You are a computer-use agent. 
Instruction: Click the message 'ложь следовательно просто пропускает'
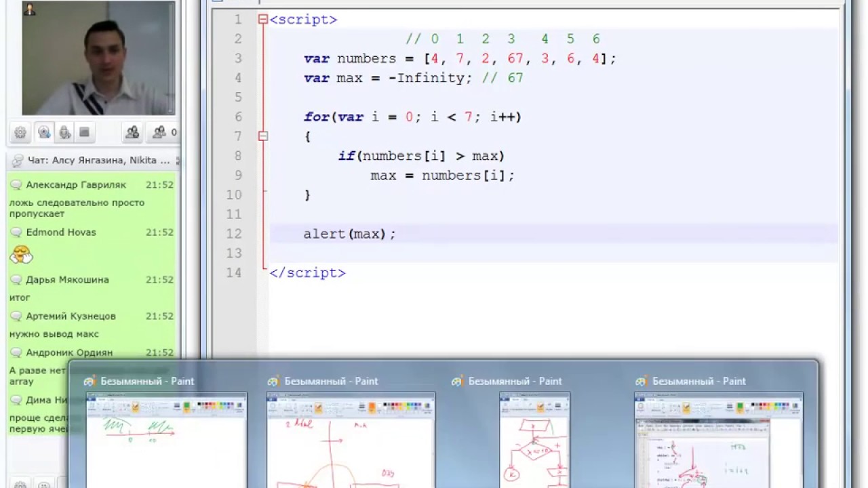tap(77, 208)
